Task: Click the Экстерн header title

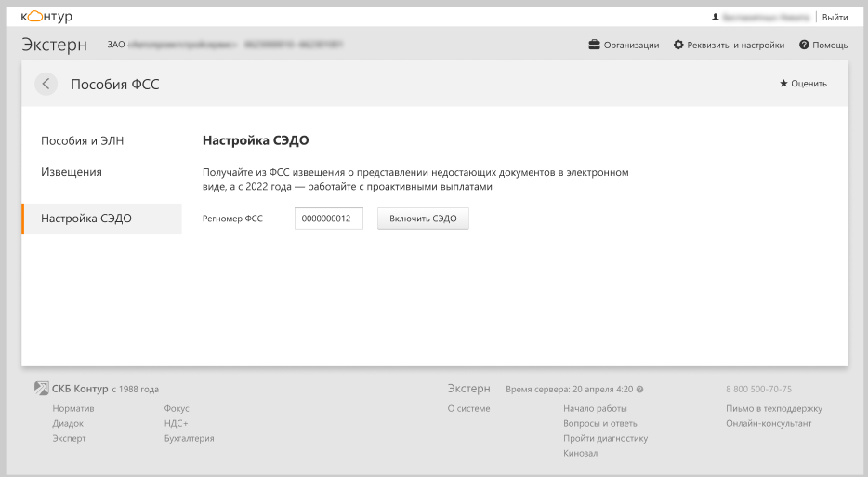Action: [x=54, y=45]
